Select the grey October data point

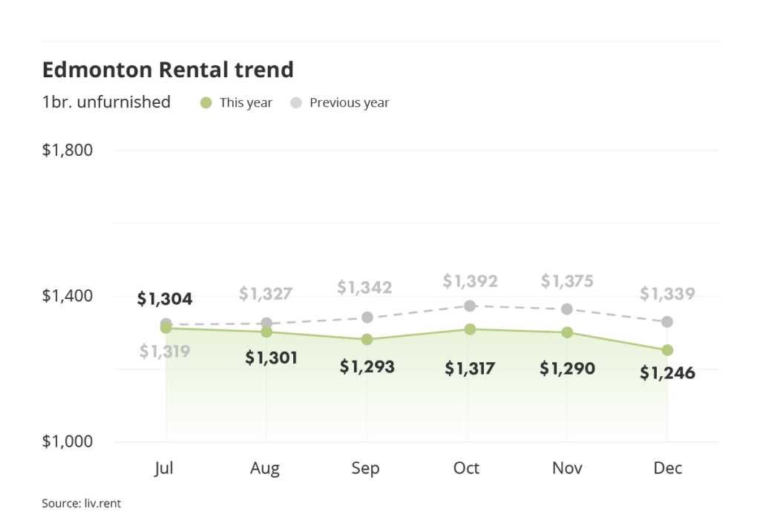pos(468,306)
